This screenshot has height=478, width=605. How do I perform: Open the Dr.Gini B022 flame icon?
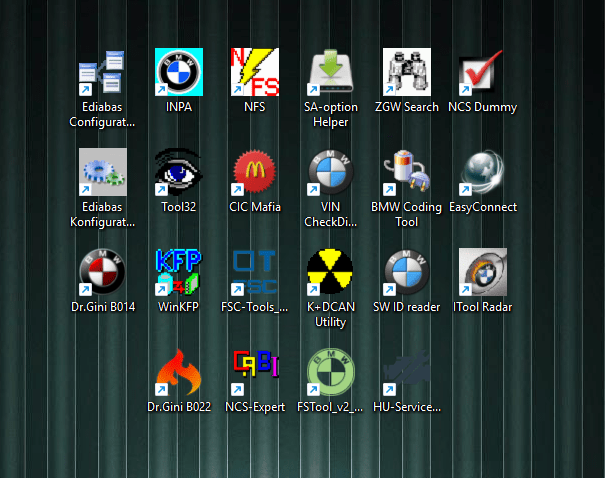click(179, 372)
